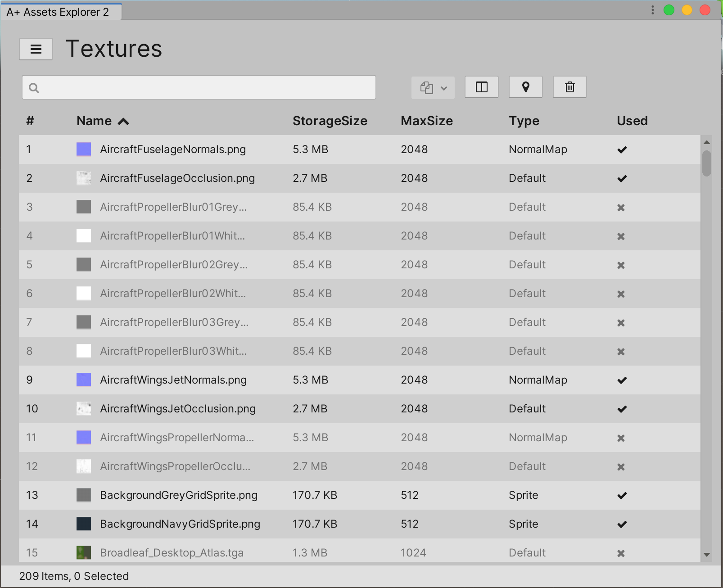Viewport: 723px width, 588px height.
Task: Click the AircraftFuselageNormals.png thumbnail
Action: [84, 149]
